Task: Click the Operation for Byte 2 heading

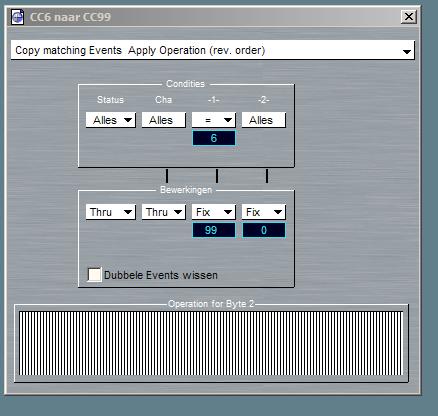Action: (211, 304)
